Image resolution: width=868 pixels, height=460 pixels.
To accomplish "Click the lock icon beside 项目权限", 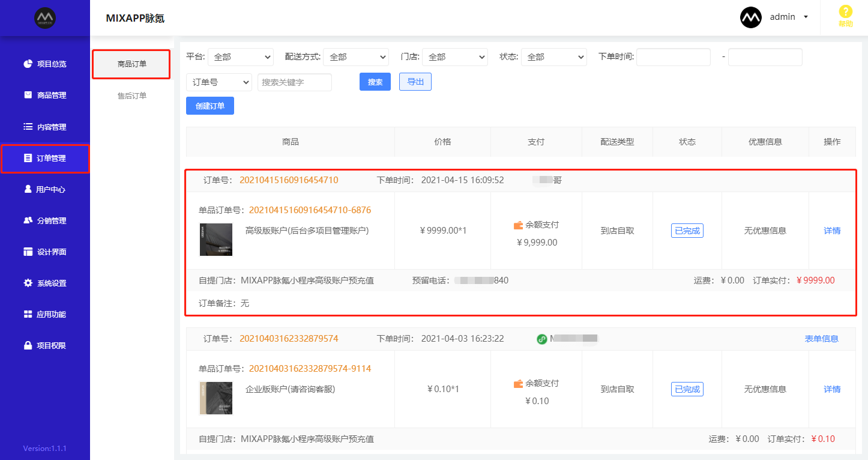I will (28, 345).
